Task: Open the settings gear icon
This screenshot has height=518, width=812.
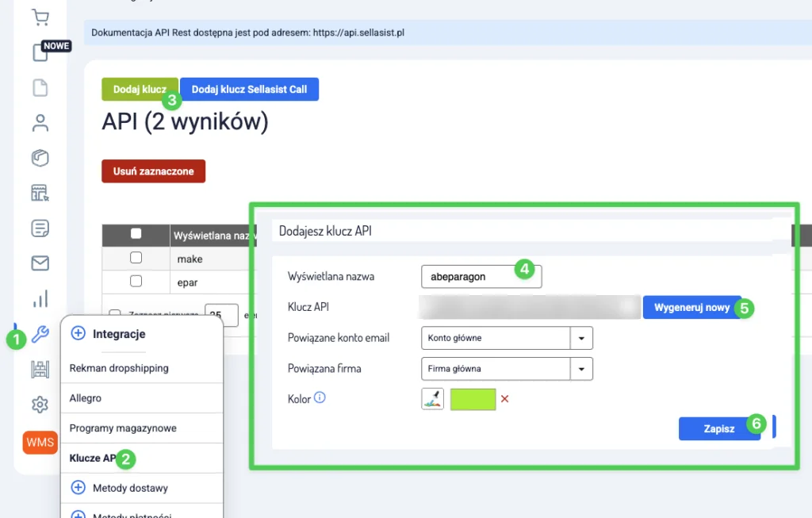Action: pos(40,405)
